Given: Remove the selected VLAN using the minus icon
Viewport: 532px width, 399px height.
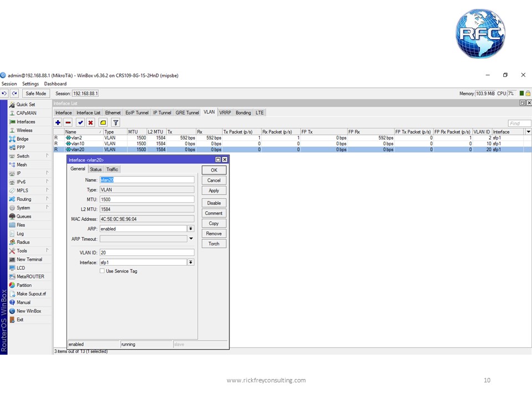Looking at the screenshot, I should click(x=68, y=122).
